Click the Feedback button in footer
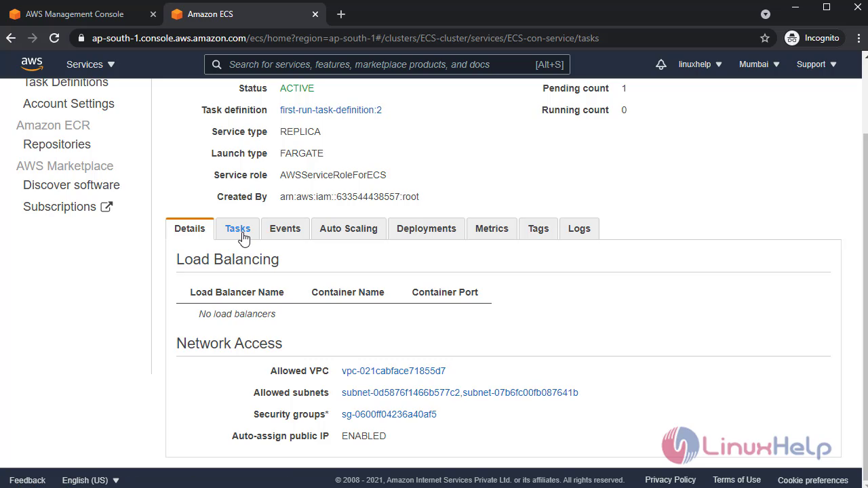 28,480
